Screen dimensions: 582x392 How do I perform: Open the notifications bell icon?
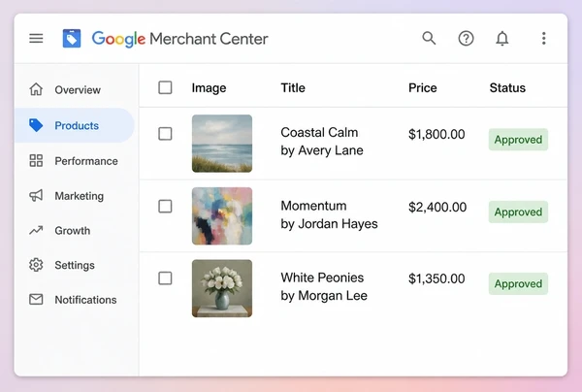point(502,38)
